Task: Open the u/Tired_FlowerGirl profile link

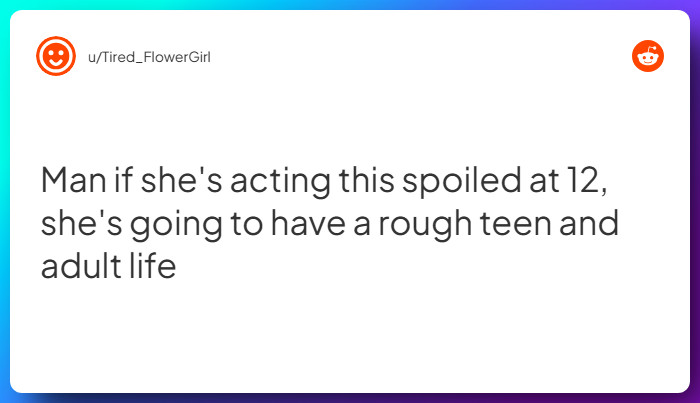Action: 149,57
